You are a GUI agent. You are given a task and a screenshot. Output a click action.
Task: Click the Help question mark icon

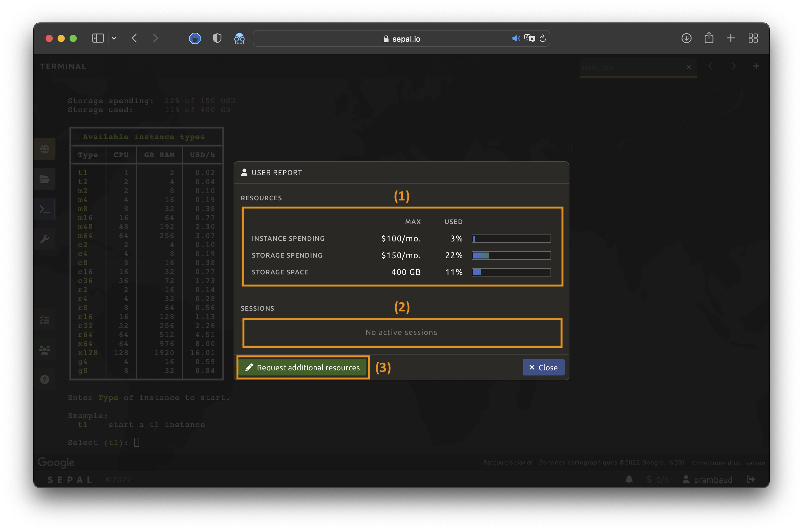coord(44,379)
